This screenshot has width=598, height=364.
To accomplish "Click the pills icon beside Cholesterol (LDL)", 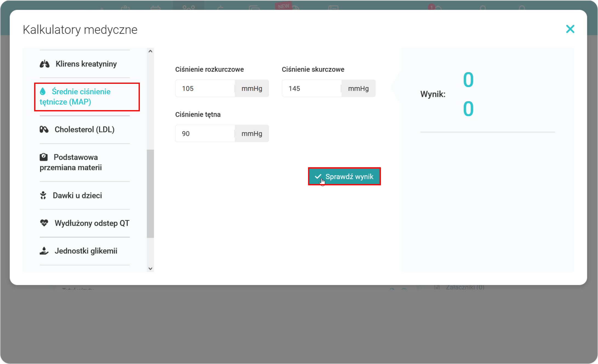I will coord(44,130).
